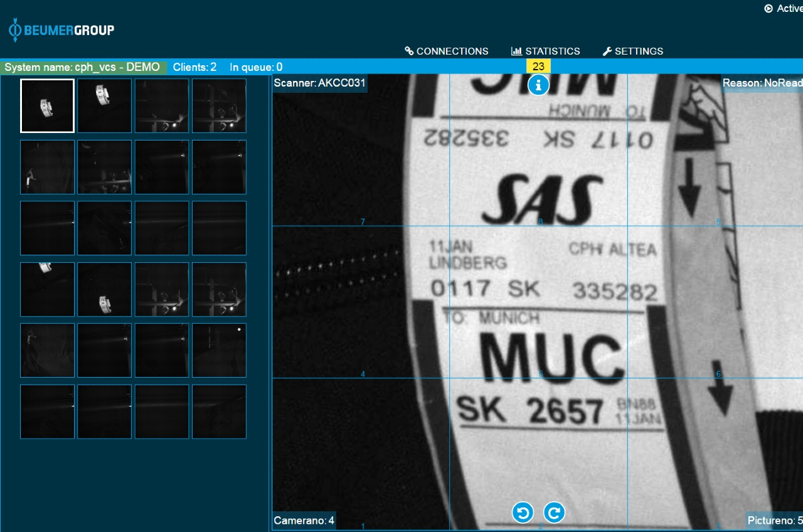
Task: Click the 'Clients: 2' status text
Action: pyautogui.click(x=194, y=67)
